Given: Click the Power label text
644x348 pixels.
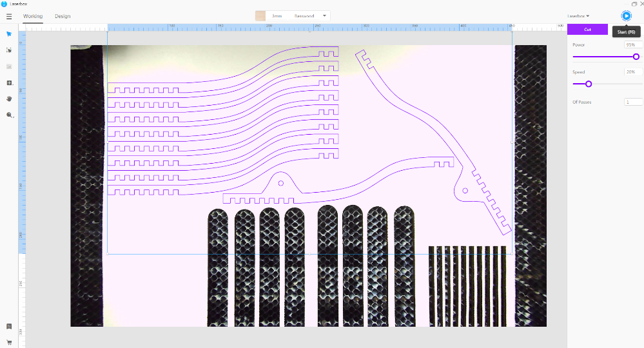Looking at the screenshot, I should (579, 44).
